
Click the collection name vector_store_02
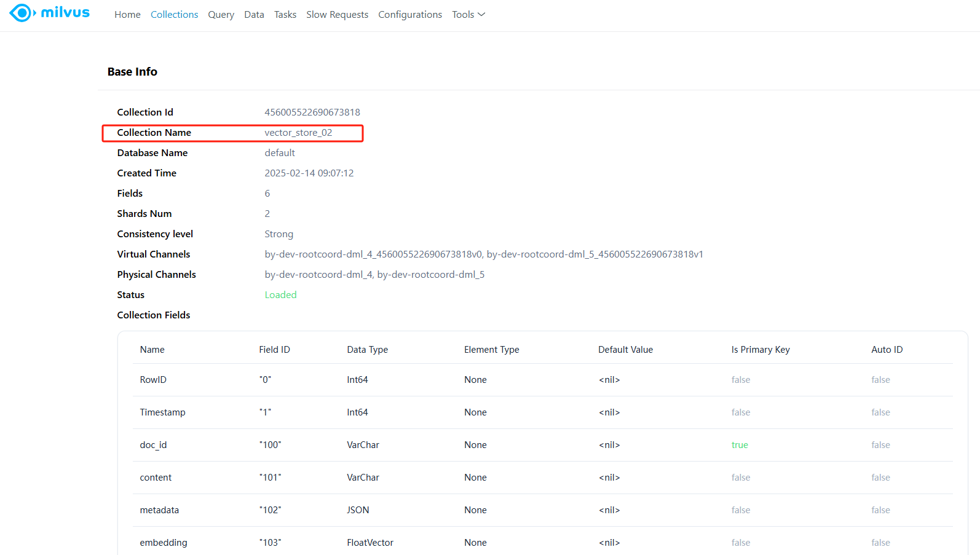point(298,133)
